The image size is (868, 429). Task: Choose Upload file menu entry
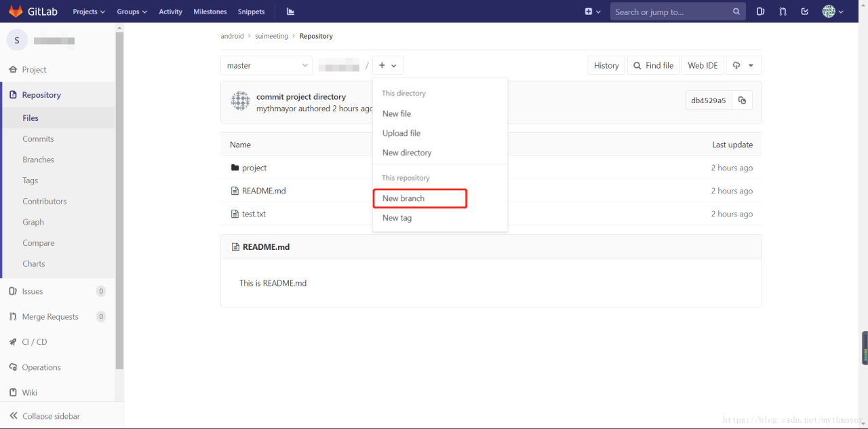(401, 133)
